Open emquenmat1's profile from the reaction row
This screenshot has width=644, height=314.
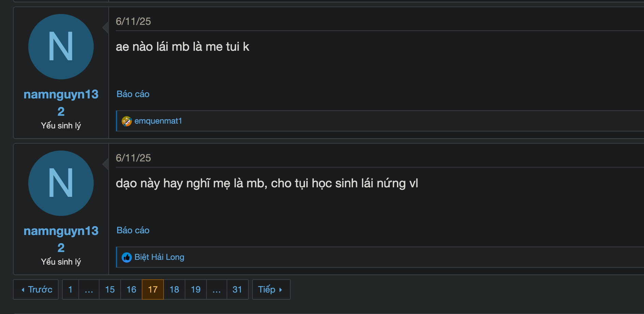pos(157,121)
